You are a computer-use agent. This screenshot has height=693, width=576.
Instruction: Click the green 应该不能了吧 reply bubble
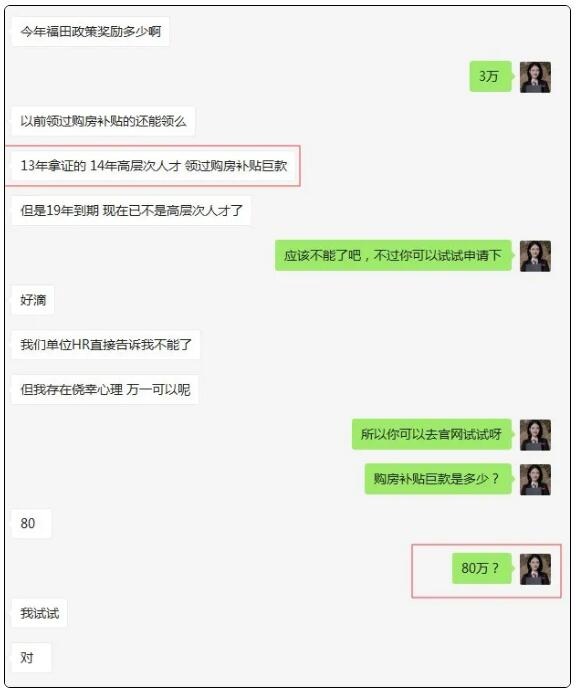(x=393, y=255)
